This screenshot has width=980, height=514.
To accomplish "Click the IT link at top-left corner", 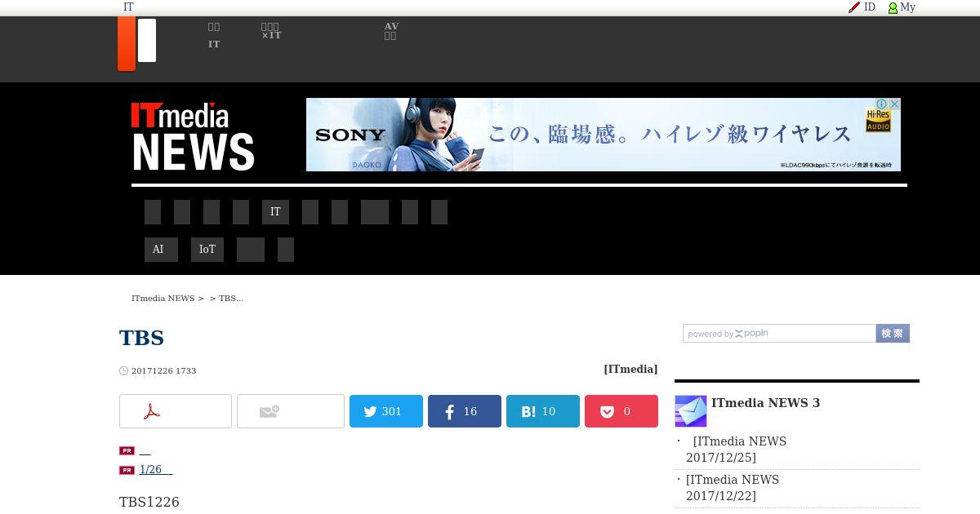I will tap(128, 7).
